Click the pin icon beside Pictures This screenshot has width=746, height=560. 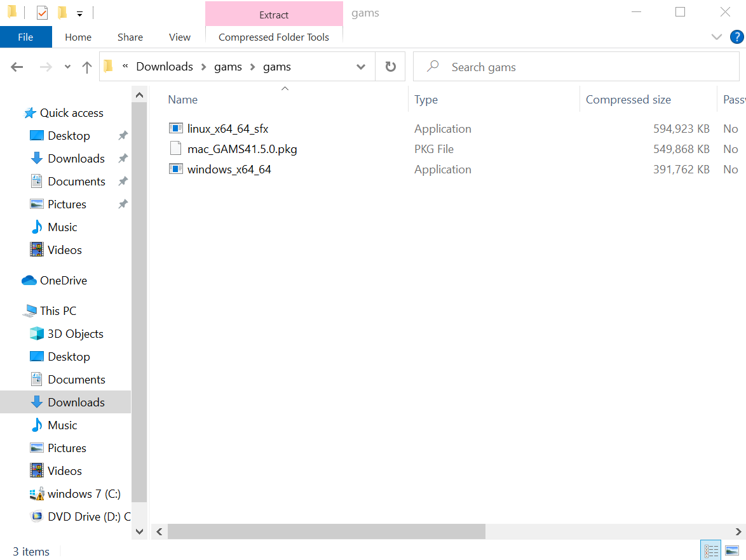tap(123, 204)
